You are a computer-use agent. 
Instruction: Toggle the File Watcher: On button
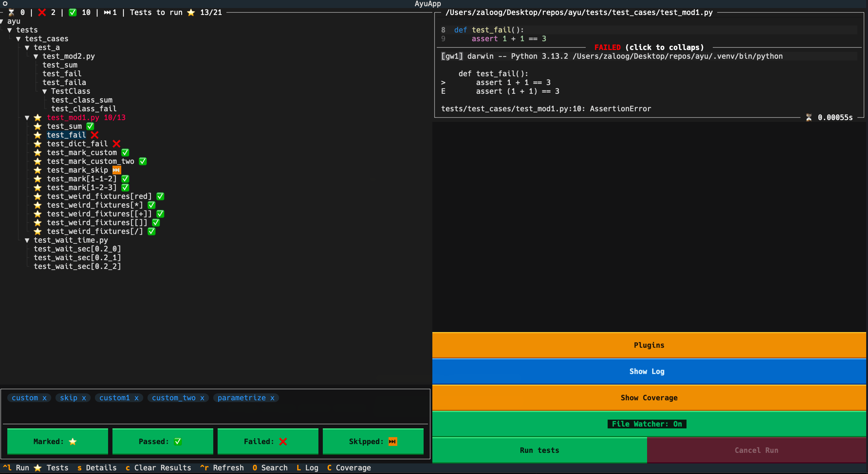click(647, 424)
